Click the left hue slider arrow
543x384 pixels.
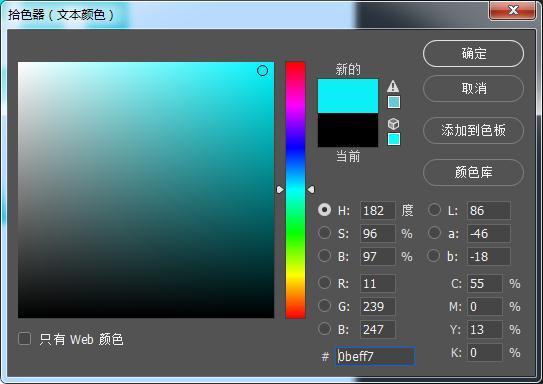(x=280, y=189)
